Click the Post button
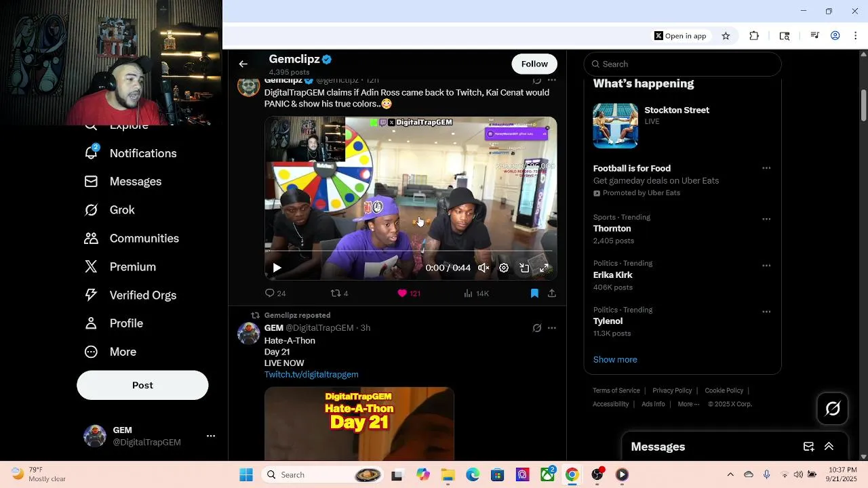868x488 pixels. pos(142,385)
